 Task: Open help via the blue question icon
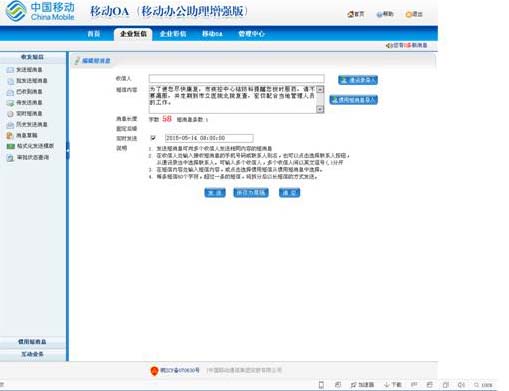[x=379, y=14]
